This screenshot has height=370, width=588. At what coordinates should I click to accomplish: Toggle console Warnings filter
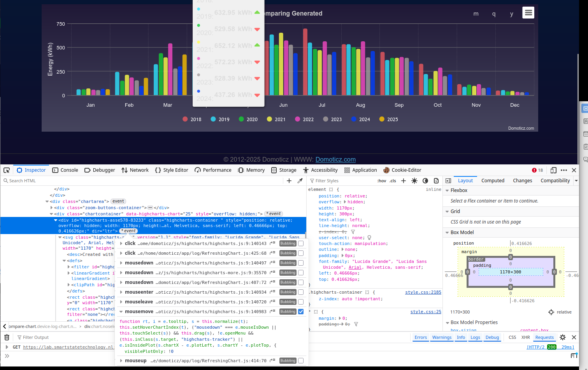point(442,337)
